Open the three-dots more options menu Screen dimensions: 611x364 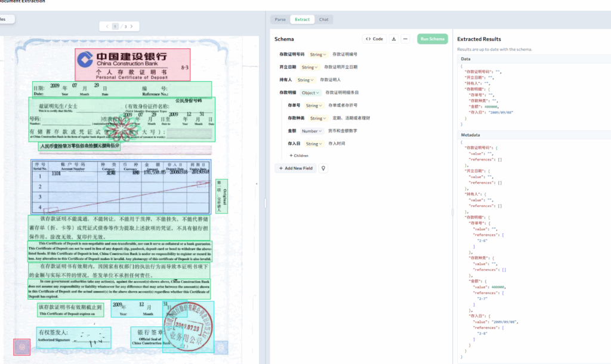pos(405,39)
